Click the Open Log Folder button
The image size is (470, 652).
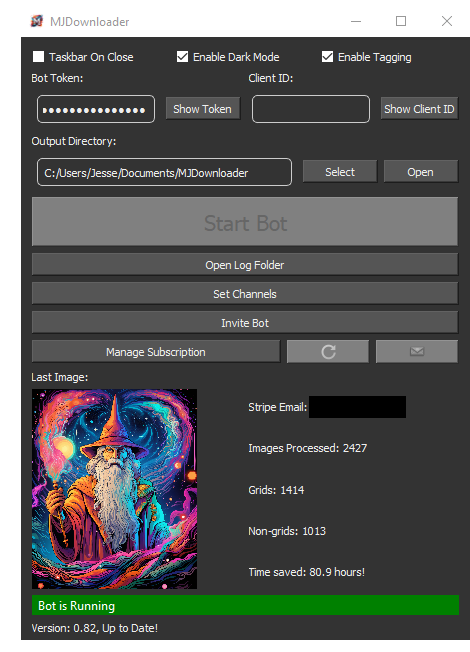245,265
